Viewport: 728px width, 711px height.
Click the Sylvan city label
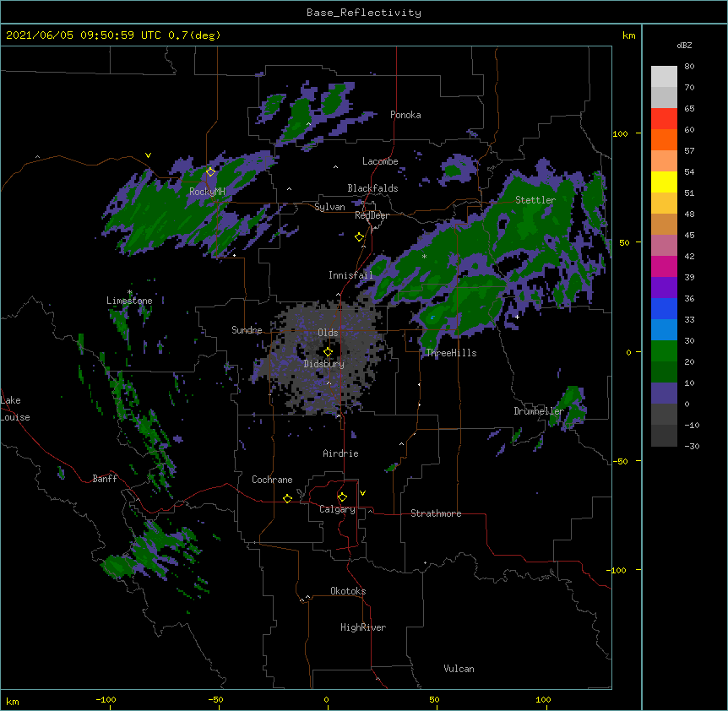329,207
